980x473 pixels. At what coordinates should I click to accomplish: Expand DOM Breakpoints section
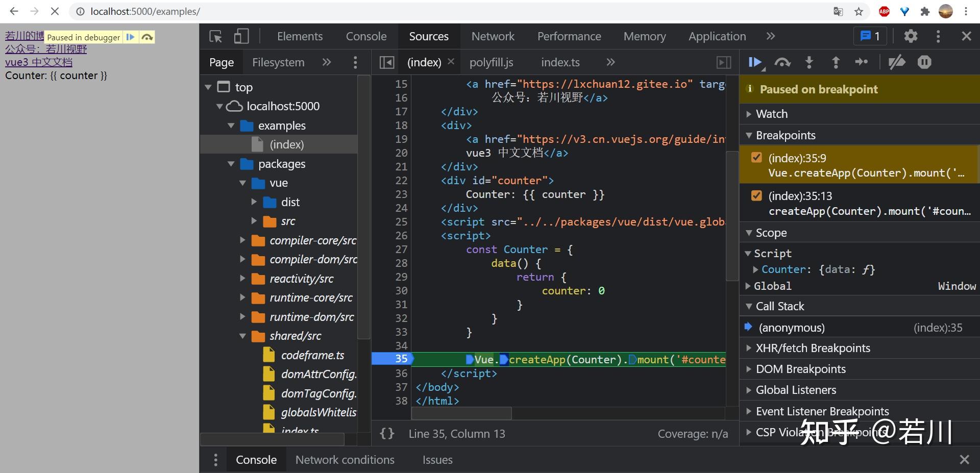[860, 369]
